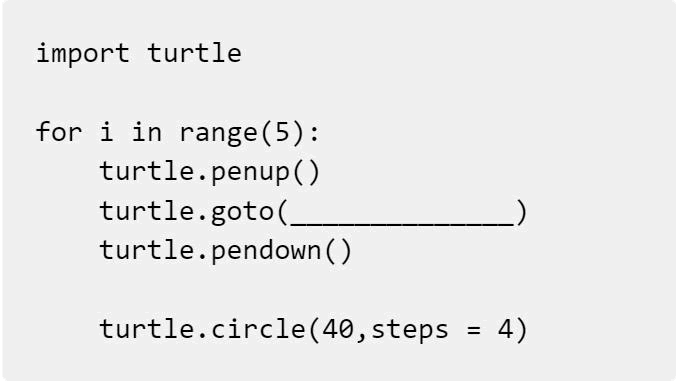Click the goto method name

click(x=242, y=212)
